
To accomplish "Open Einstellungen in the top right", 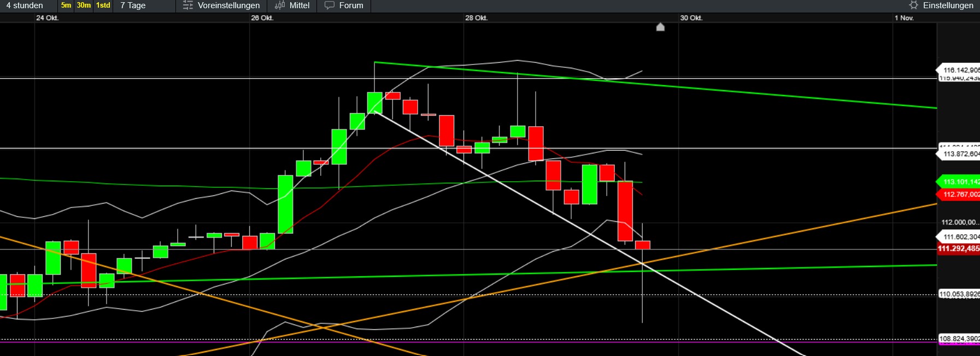I will (948, 5).
